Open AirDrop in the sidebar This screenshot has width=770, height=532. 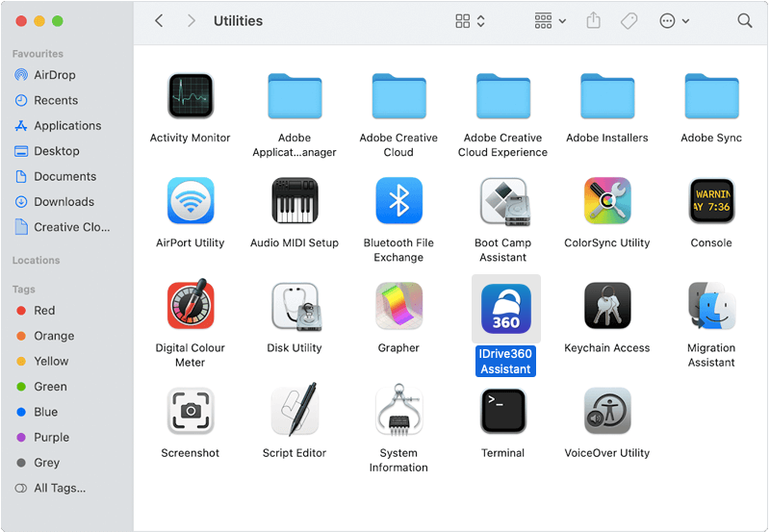pos(45,75)
